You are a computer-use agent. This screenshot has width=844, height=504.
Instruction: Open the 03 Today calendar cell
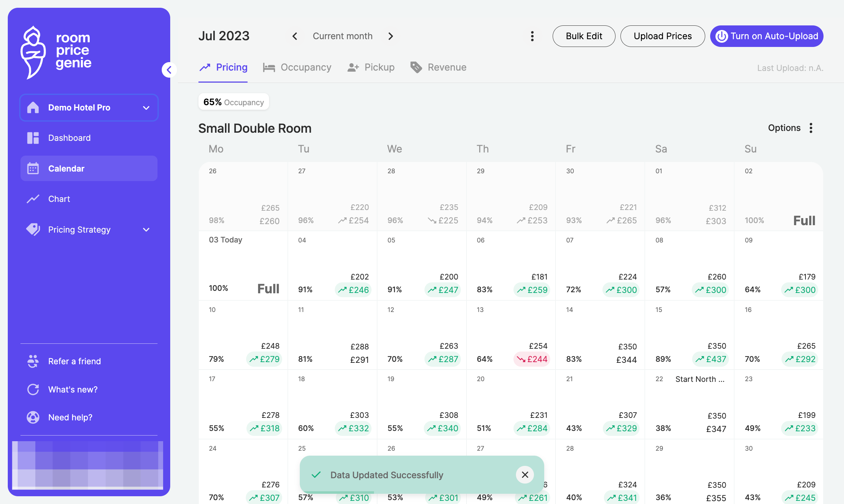pyautogui.click(x=243, y=266)
